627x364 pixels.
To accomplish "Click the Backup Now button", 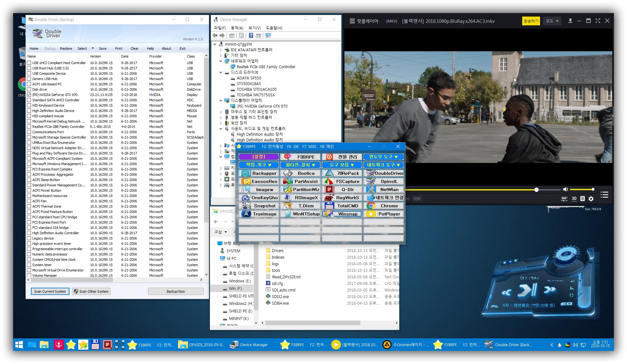I will [176, 291].
